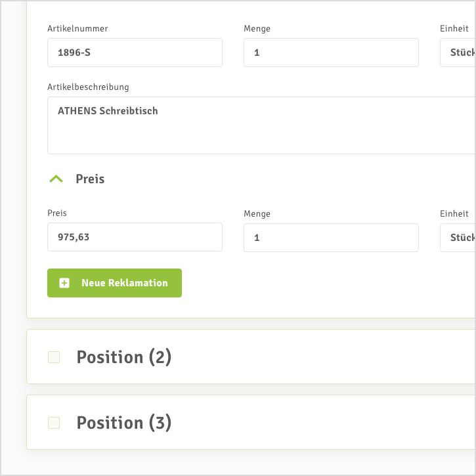Click the small Preis label above 975,63

57,213
